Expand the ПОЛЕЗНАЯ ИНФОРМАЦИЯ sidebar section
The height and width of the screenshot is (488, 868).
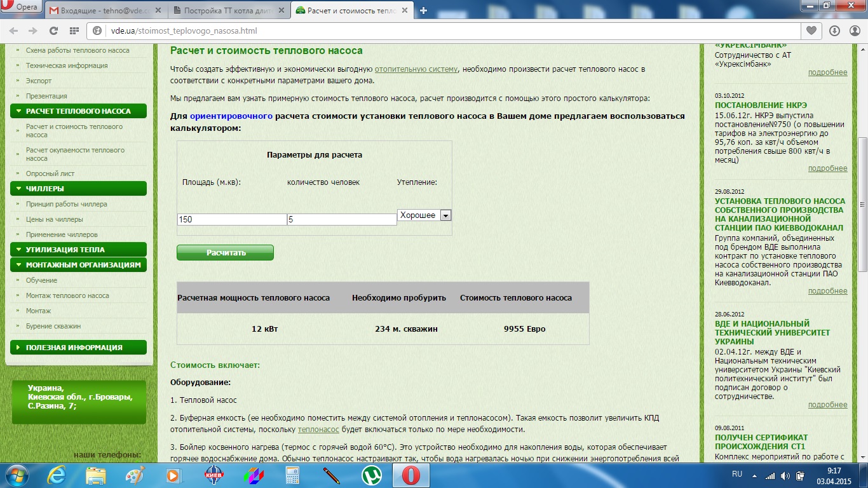point(79,348)
